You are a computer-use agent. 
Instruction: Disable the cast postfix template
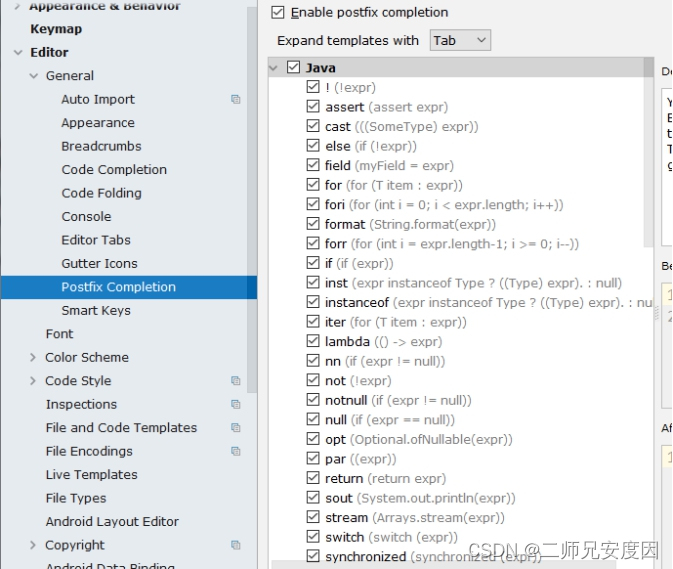click(313, 126)
